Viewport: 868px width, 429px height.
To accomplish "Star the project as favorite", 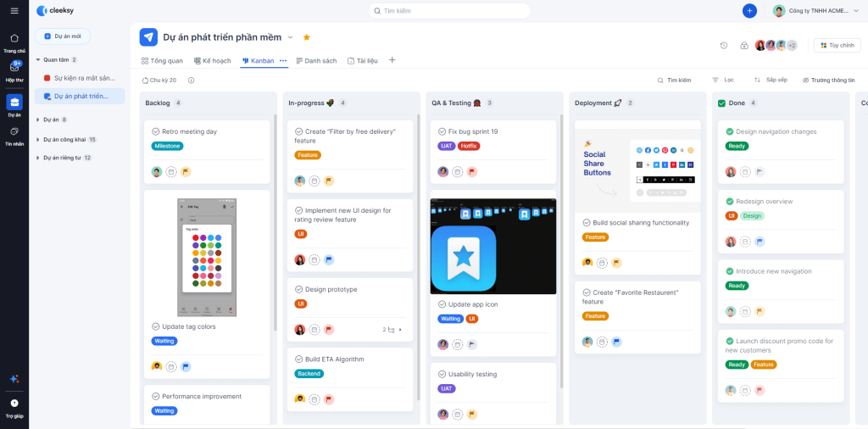I will pos(307,37).
